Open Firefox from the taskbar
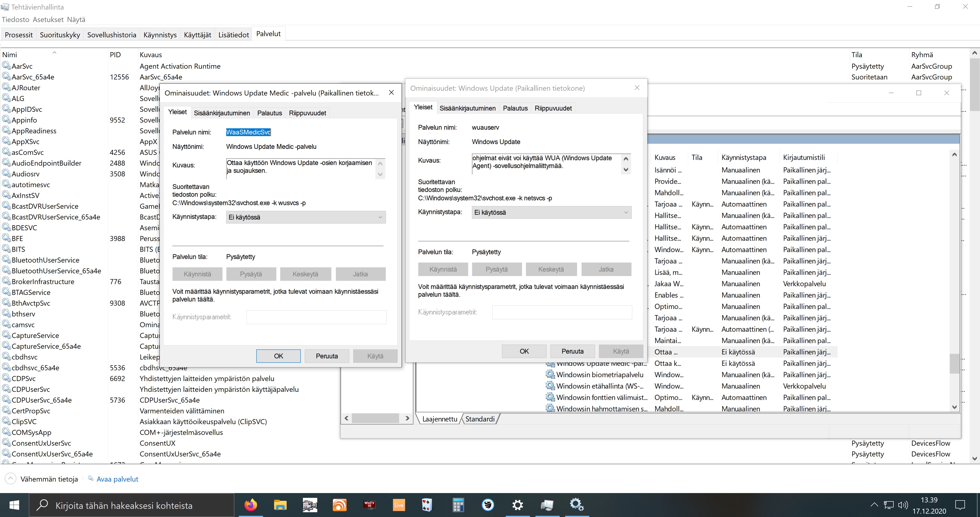 250,505
